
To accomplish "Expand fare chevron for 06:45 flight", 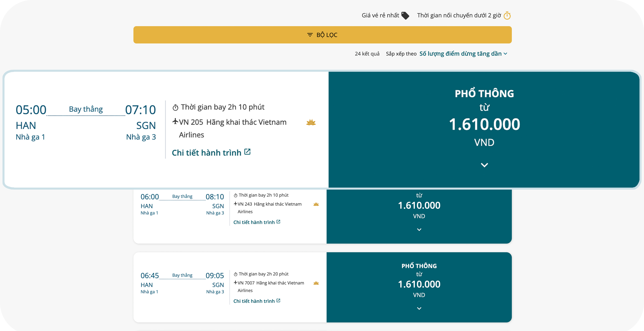I will [419, 308].
